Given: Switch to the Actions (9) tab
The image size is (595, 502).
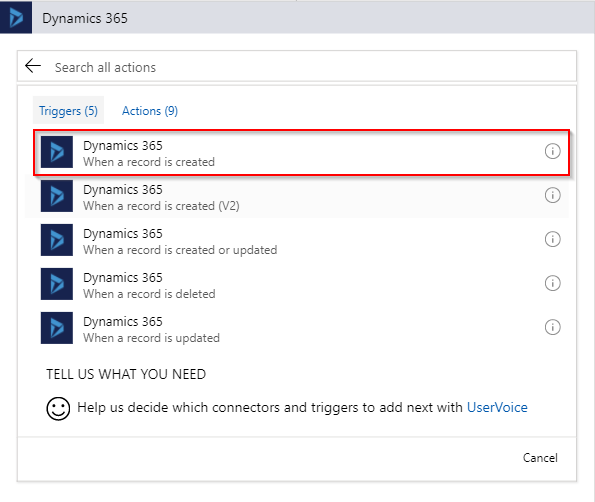Looking at the screenshot, I should point(150,111).
